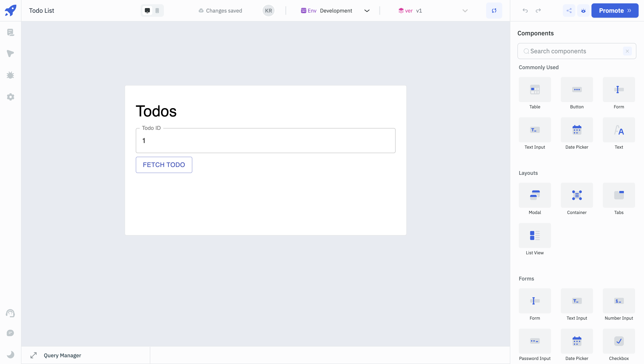
Task: Click the Todos heading text
Action: click(x=156, y=111)
